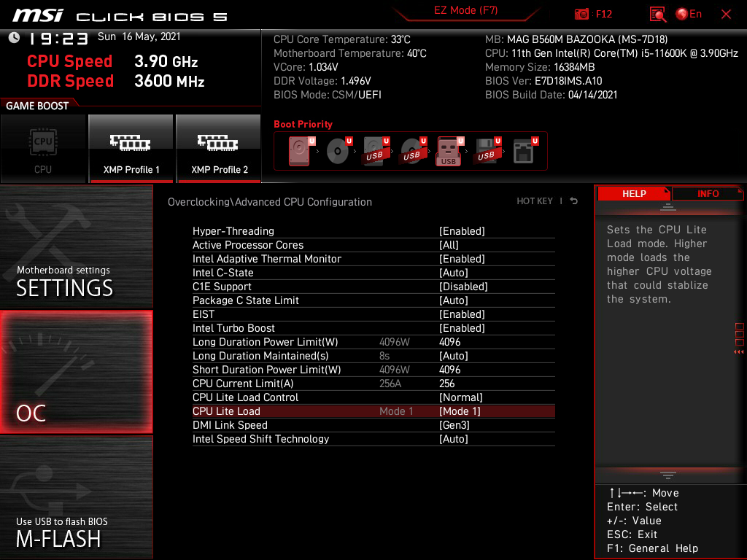
Task: Change Intel Turbo Boost [Enabled] setting
Action: [x=462, y=327]
